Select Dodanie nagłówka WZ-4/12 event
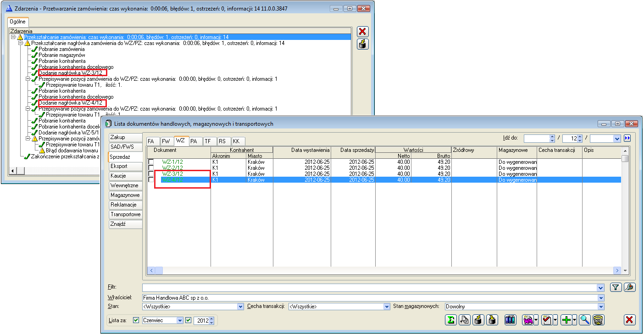Screen dimensions: 644x335 [70, 103]
